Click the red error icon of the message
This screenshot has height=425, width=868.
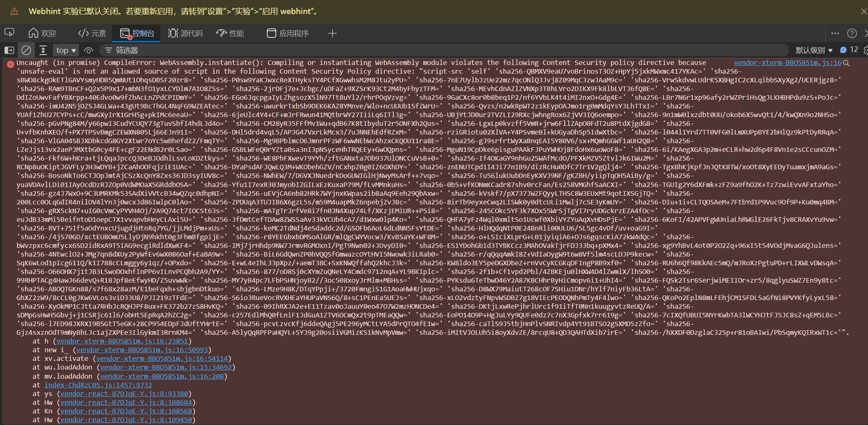pos(10,64)
